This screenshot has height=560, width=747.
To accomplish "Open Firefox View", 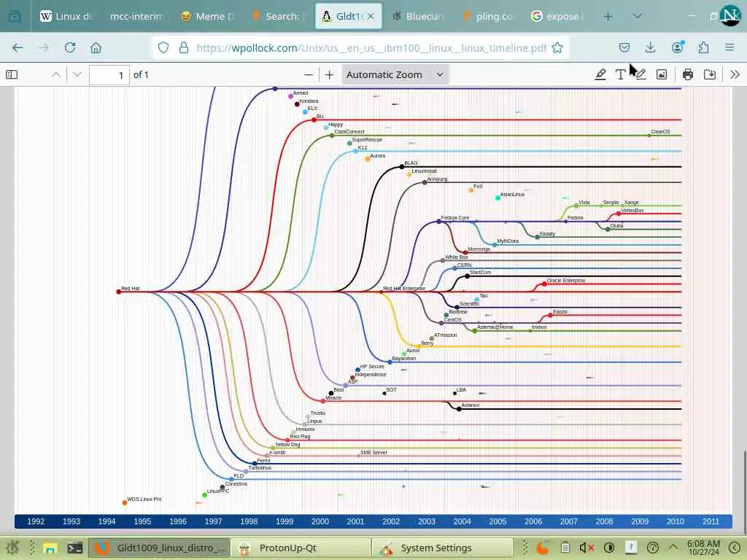I will 15,16.
